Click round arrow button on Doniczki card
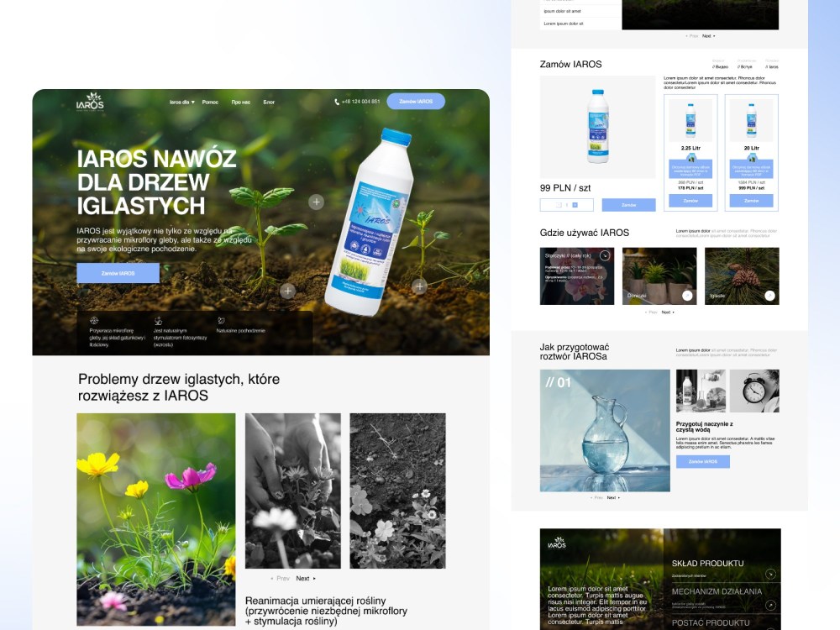This screenshot has width=840, height=630. pyautogui.click(x=687, y=295)
